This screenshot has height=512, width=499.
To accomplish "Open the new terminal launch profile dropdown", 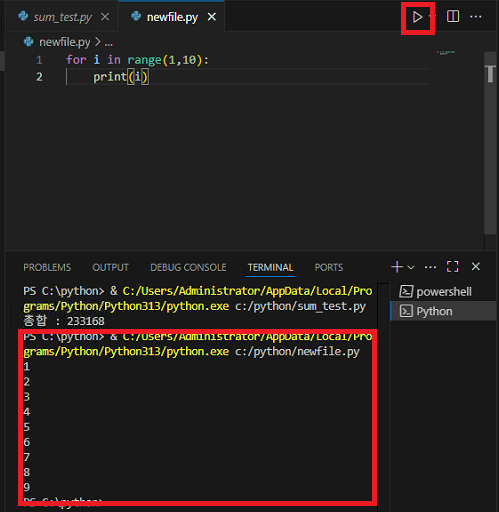I will [411, 267].
